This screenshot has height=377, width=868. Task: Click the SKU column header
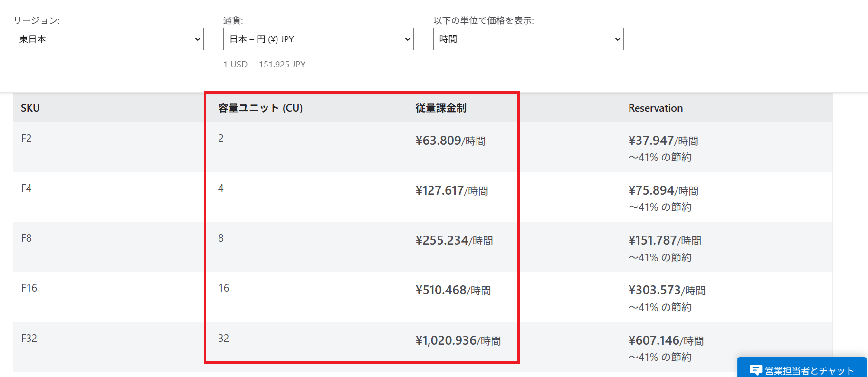click(30, 108)
